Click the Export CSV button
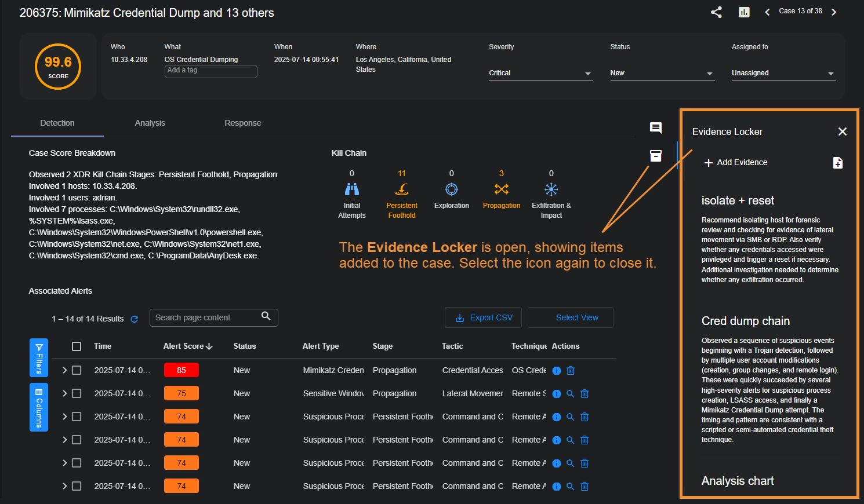This screenshot has width=864, height=504. 483,317
